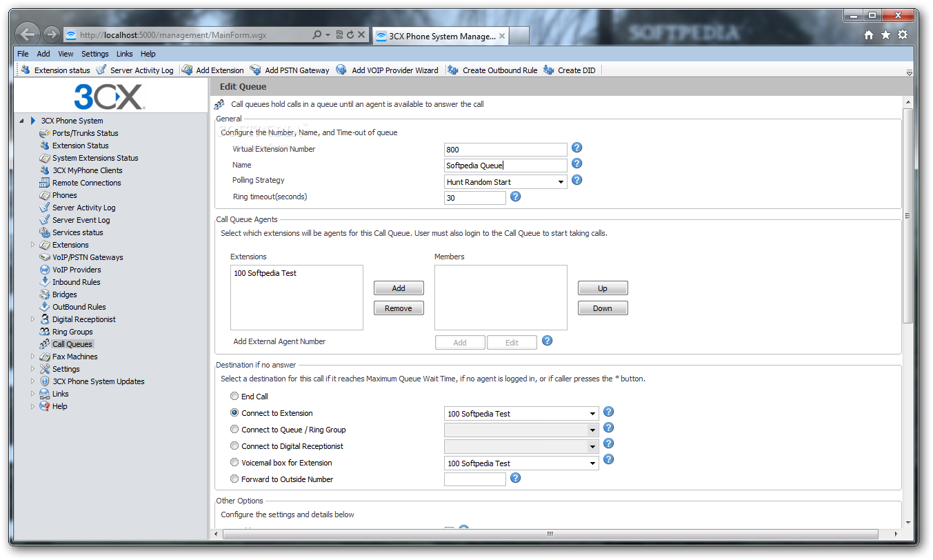The width and height of the screenshot is (933, 560).
Task: Select 100 Softpedia Test in Extensions list
Action: click(x=265, y=273)
